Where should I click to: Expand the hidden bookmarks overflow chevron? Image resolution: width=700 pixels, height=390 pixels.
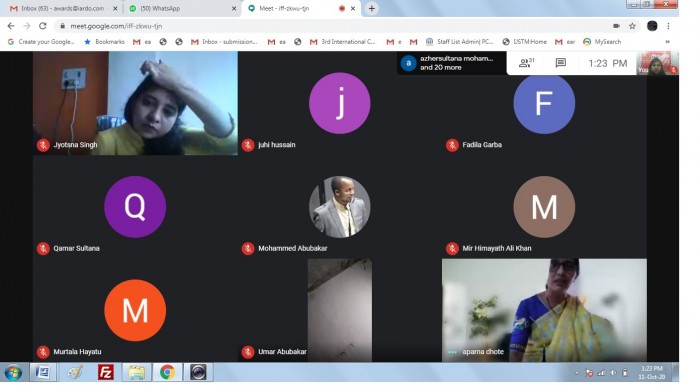point(667,41)
